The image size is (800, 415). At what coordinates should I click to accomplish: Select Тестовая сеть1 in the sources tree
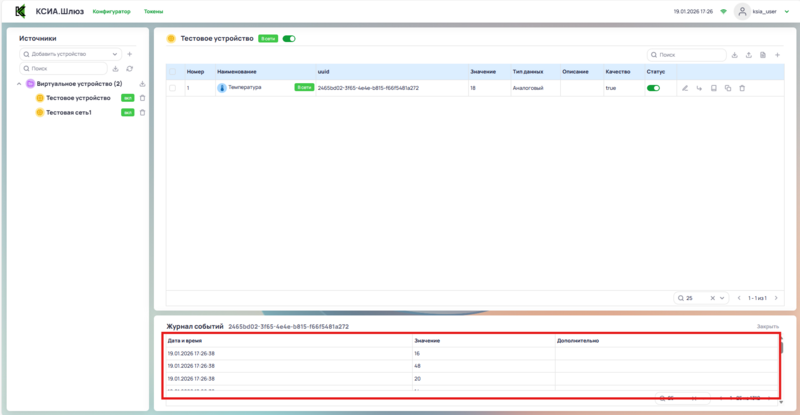[69, 113]
